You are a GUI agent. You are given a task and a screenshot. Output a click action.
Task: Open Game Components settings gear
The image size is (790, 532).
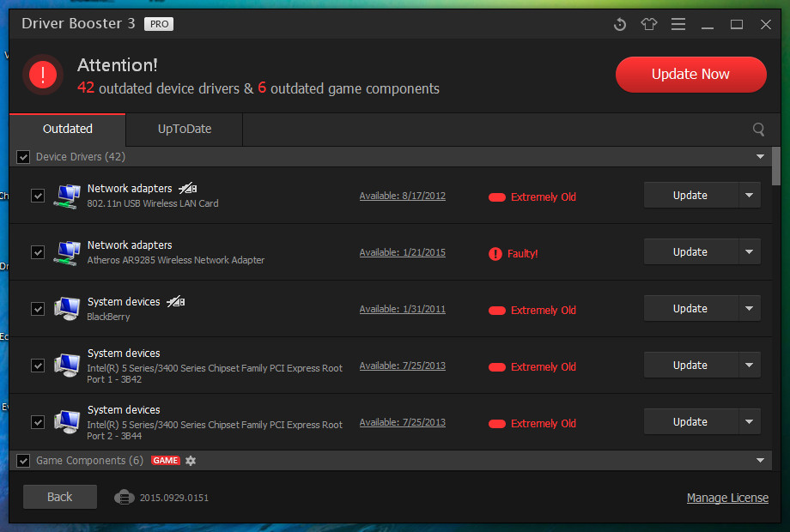(x=191, y=461)
